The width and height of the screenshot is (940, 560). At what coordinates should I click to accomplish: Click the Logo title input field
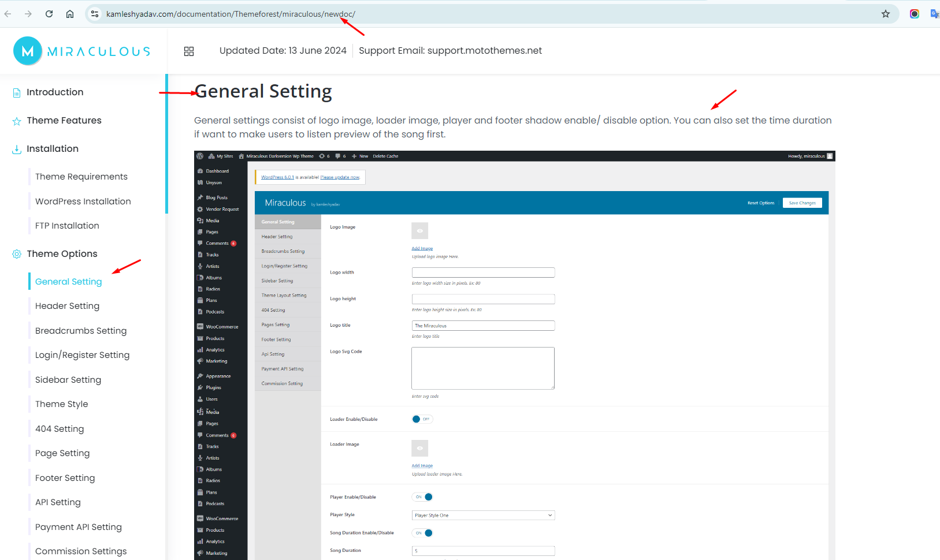(483, 326)
